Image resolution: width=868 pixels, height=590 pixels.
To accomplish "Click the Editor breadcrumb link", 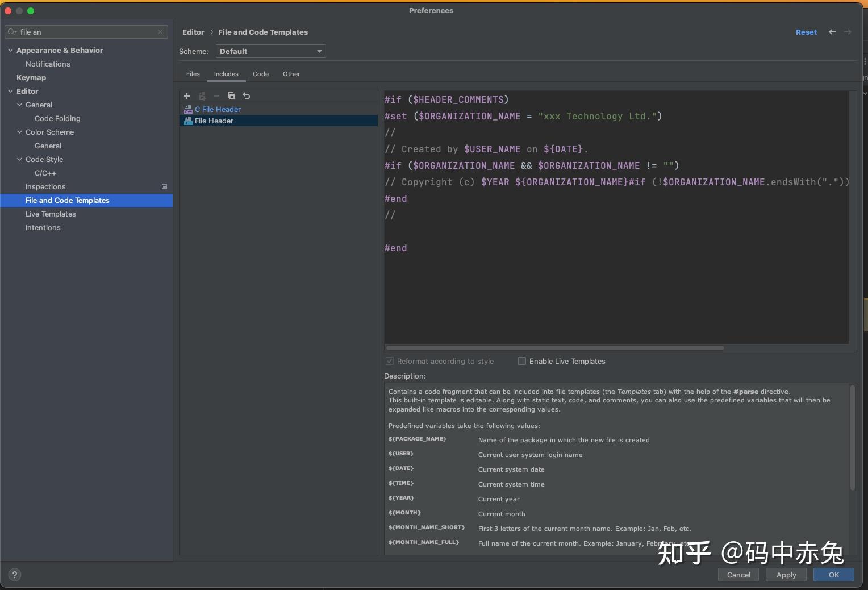I will [193, 32].
